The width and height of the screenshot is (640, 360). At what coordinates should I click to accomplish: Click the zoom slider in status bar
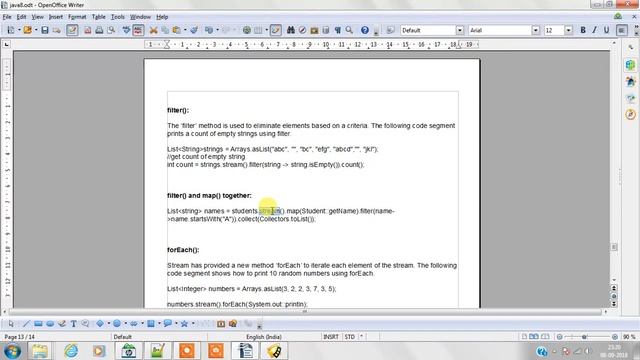click(587, 337)
